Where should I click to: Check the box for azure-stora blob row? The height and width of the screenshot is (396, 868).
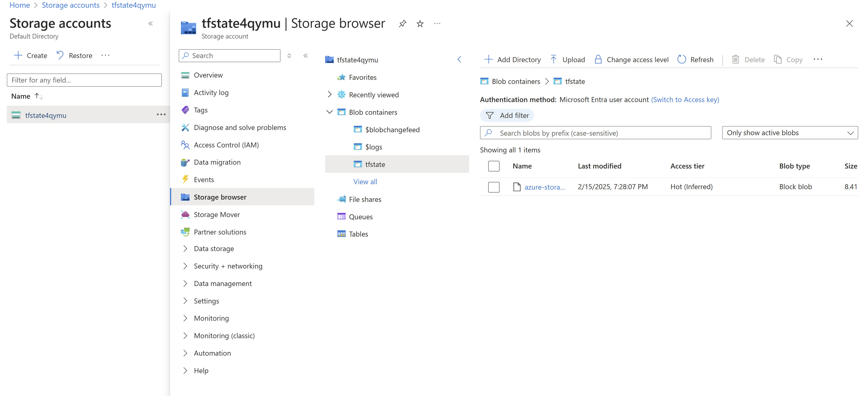click(x=494, y=187)
